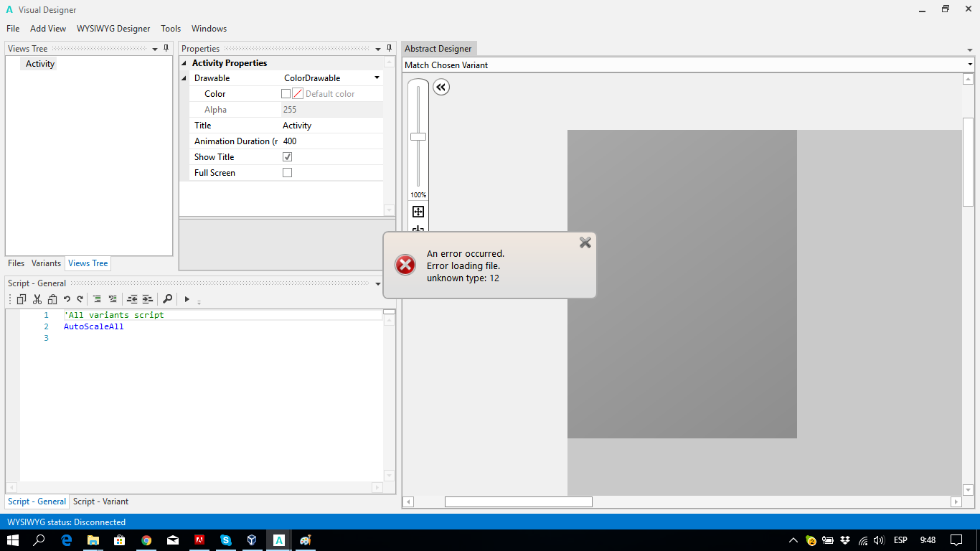This screenshot has height=551, width=980.
Task: Click the Copy icon in script toolbar
Action: (x=22, y=299)
